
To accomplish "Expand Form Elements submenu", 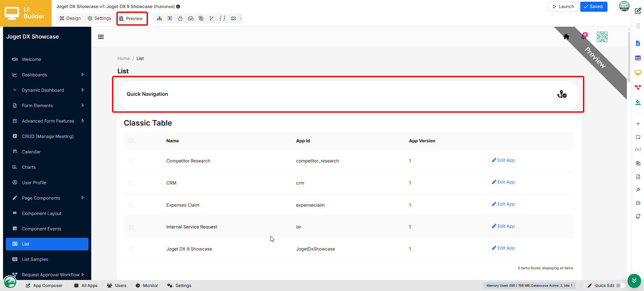I will coord(47,105).
